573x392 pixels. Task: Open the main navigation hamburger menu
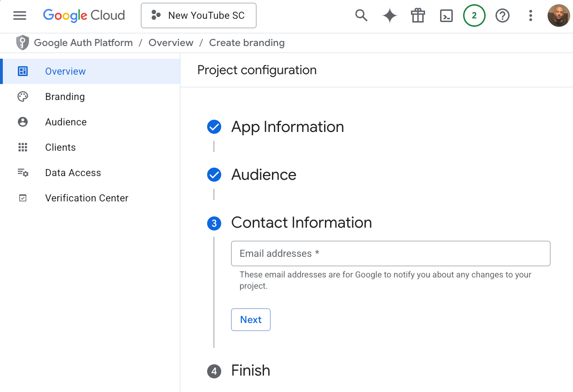tap(20, 15)
